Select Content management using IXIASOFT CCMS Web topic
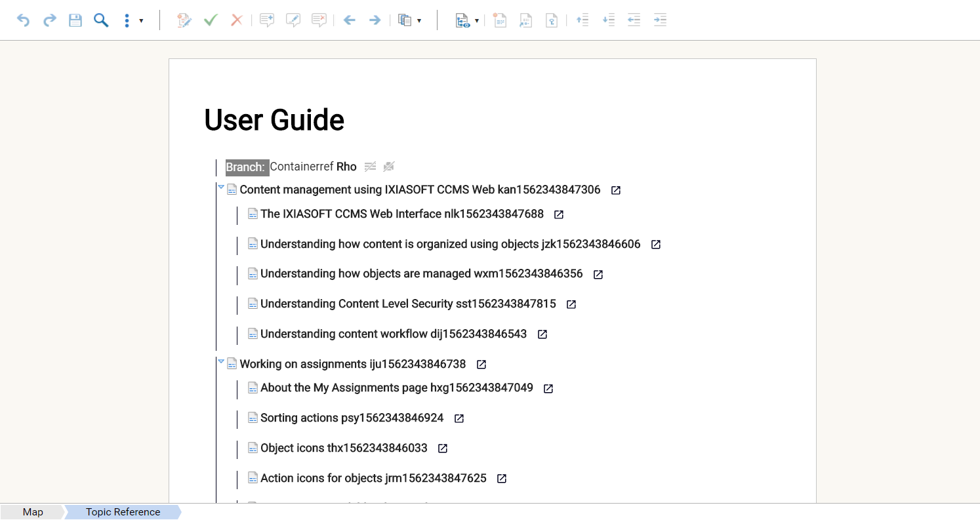 point(420,190)
